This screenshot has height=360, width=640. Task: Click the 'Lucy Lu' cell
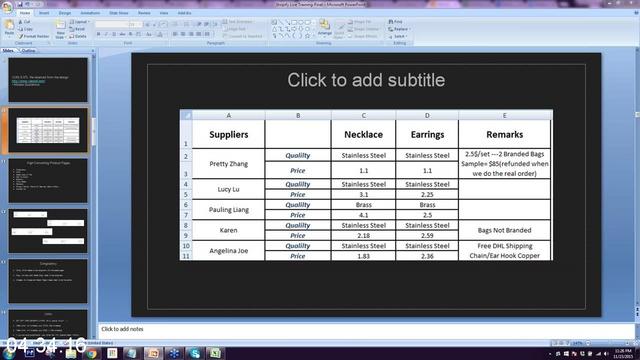pyautogui.click(x=229, y=189)
